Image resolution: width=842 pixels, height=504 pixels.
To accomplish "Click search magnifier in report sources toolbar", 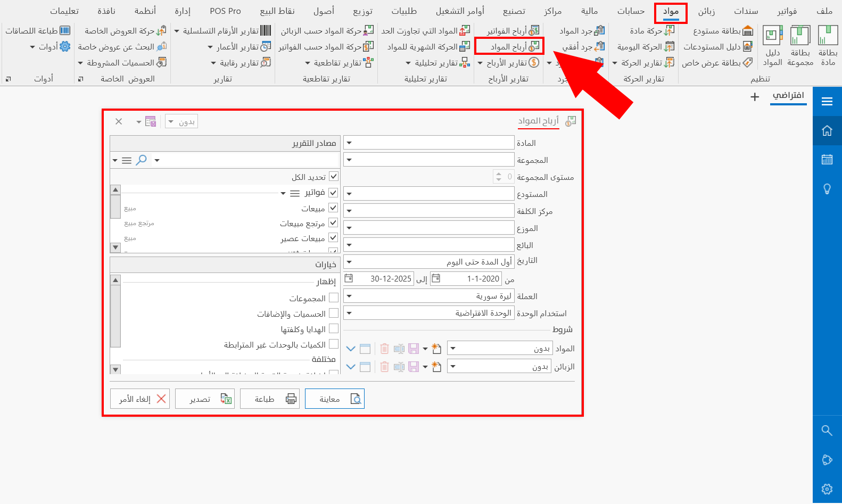I will tap(141, 160).
